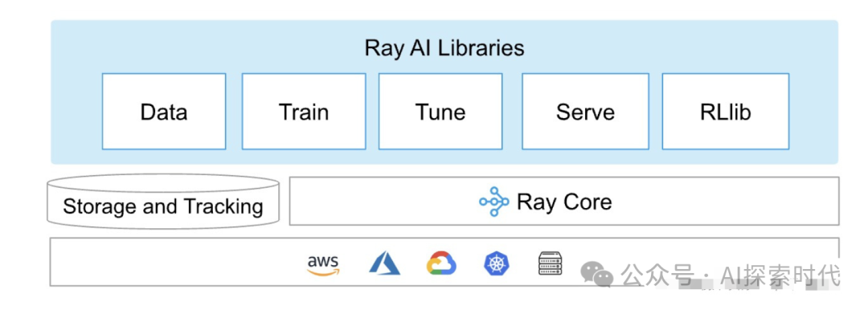Click the server rack icon

[x=550, y=263]
